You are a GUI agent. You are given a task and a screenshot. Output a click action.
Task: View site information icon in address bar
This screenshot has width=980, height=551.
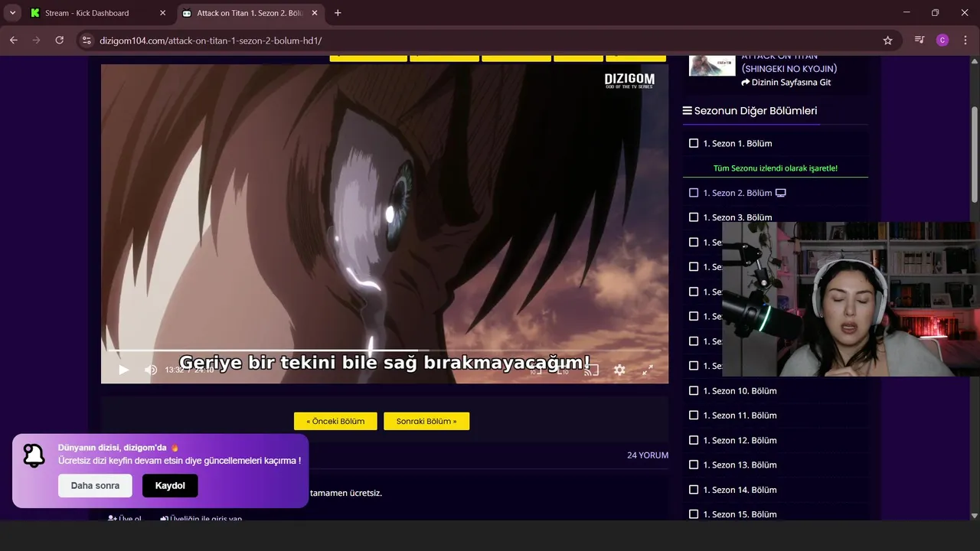(86, 40)
